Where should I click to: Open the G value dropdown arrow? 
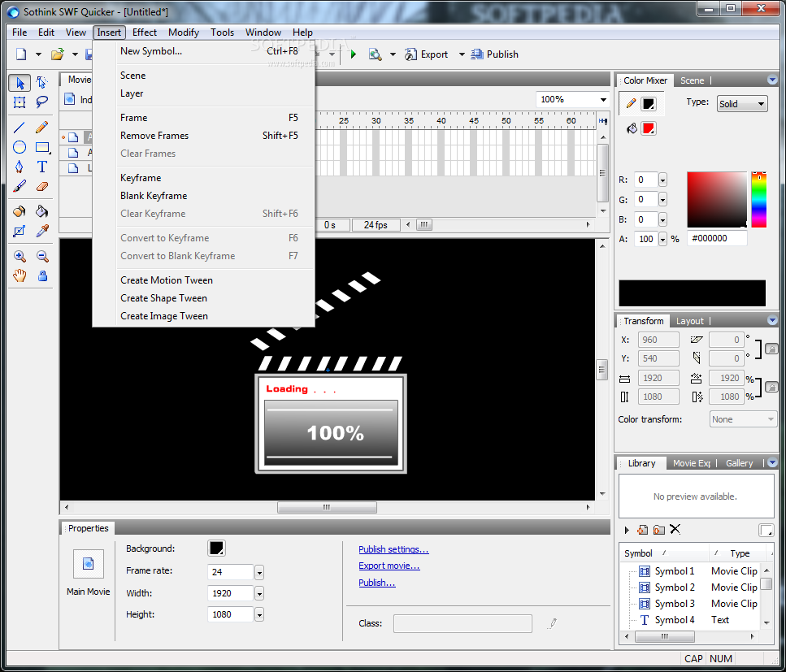point(662,199)
